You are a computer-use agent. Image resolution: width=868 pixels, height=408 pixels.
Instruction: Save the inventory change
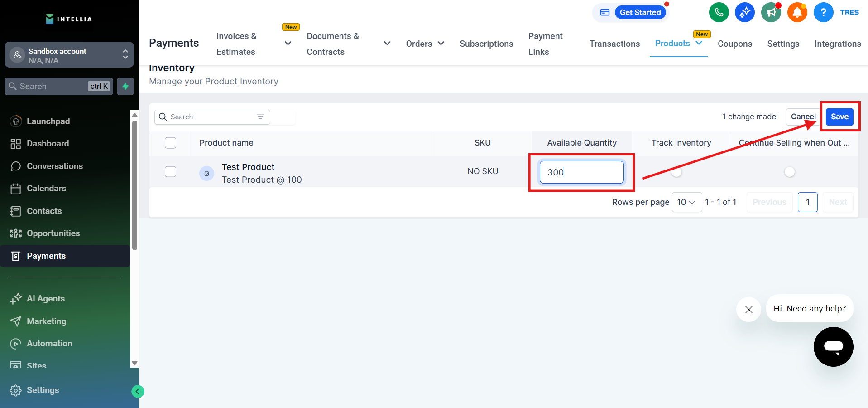pyautogui.click(x=839, y=117)
